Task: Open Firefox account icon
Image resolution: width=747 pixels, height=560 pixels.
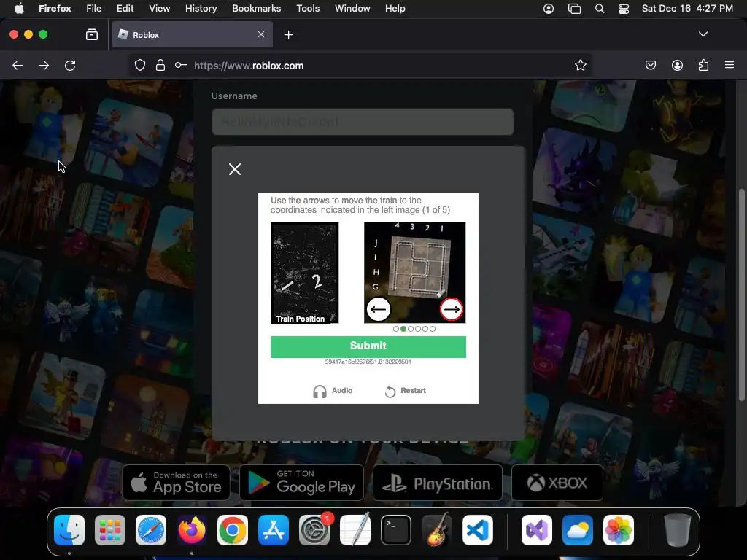Action: 677,65
